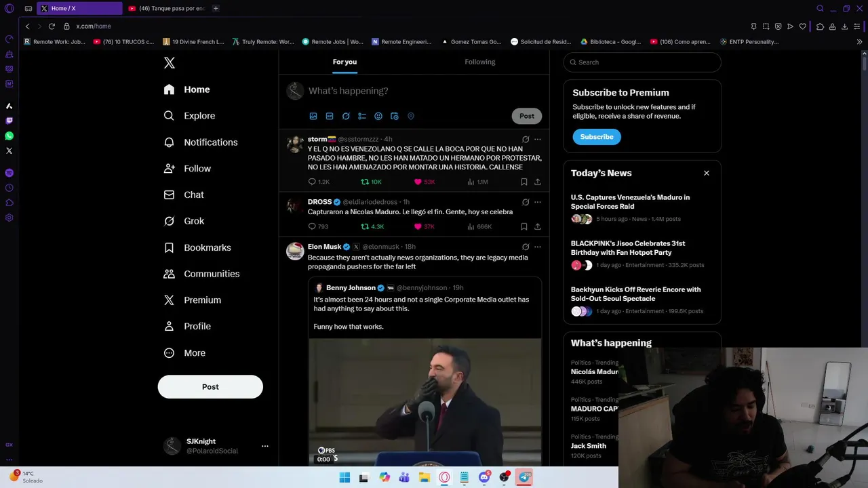Open WhatsApp in Opera sidebar
The width and height of the screenshot is (868, 488).
[x=9, y=136]
